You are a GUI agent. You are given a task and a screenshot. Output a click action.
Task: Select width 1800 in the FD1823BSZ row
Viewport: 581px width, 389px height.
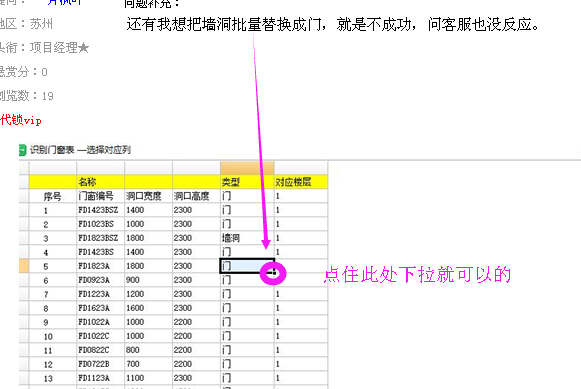pyautogui.click(x=148, y=238)
